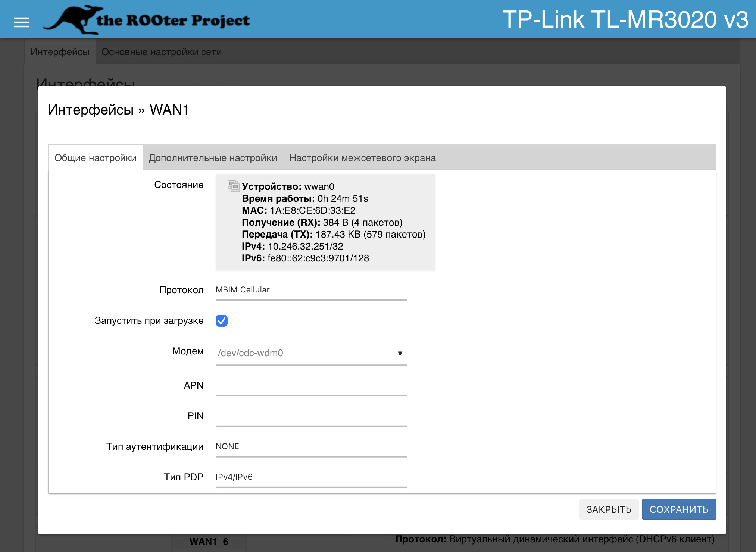The image size is (756, 552).
Task: Open the Интерфейсы page tab
Action: (60, 52)
